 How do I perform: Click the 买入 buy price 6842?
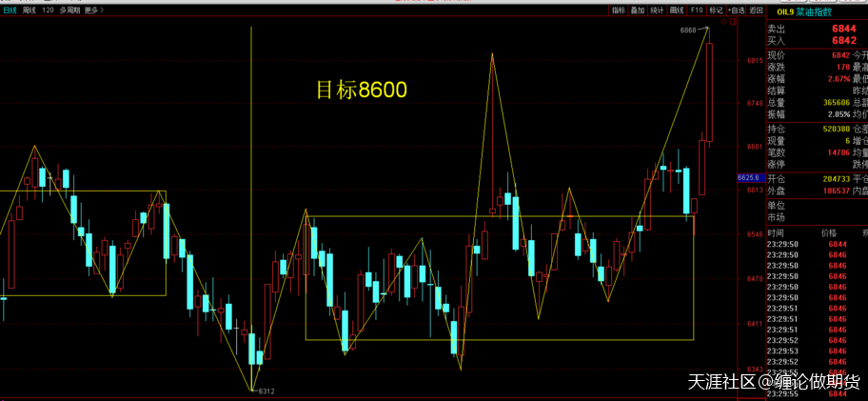(x=842, y=40)
